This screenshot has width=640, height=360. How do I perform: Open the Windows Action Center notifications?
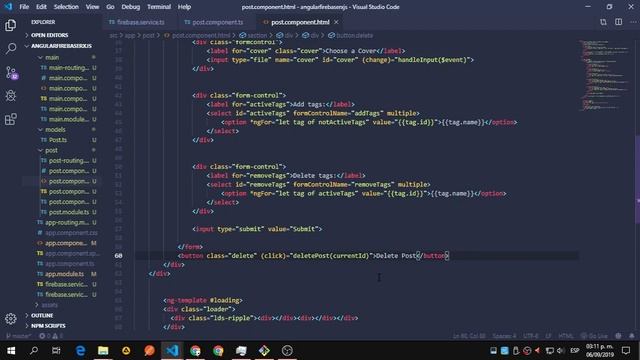626,351
